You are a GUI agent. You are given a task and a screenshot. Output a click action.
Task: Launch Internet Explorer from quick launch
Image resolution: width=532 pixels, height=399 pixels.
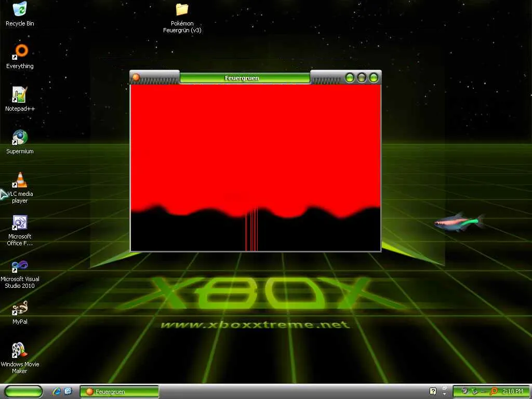point(57,391)
